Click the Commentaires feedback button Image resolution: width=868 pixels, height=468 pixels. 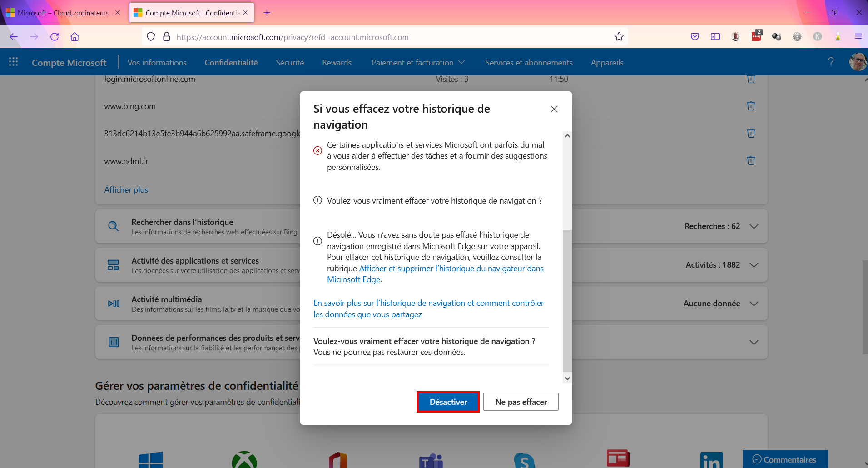785,459
